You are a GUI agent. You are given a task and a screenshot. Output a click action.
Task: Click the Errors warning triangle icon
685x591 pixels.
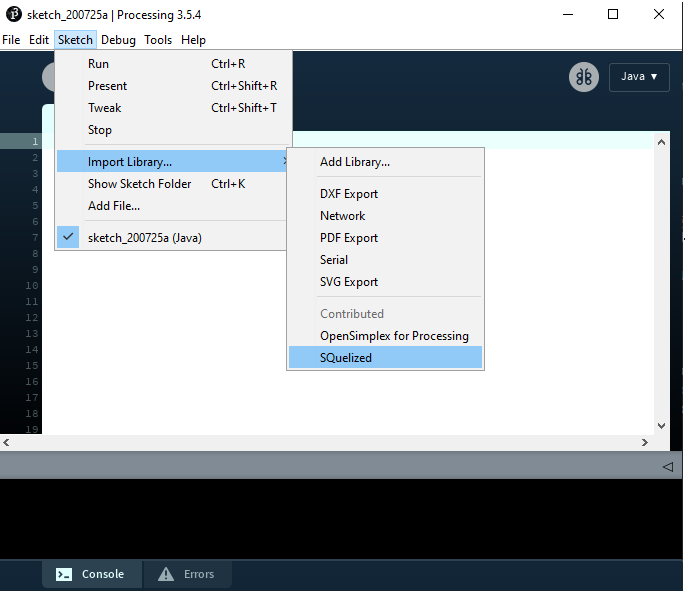[x=166, y=574]
